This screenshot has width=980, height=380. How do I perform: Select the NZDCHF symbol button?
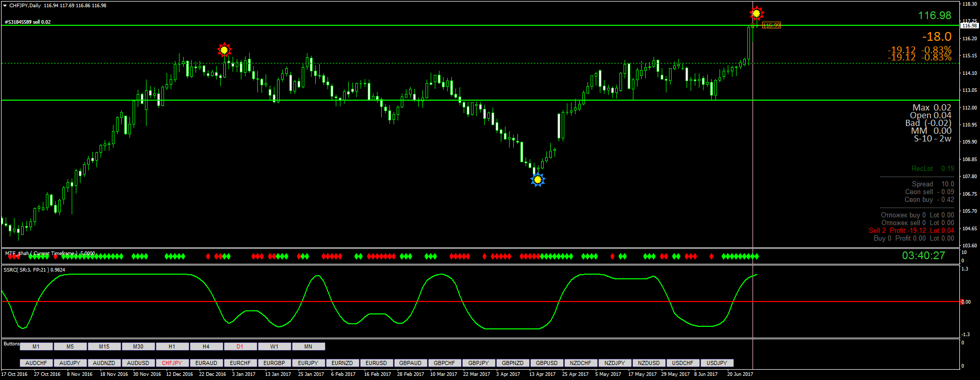click(581, 363)
